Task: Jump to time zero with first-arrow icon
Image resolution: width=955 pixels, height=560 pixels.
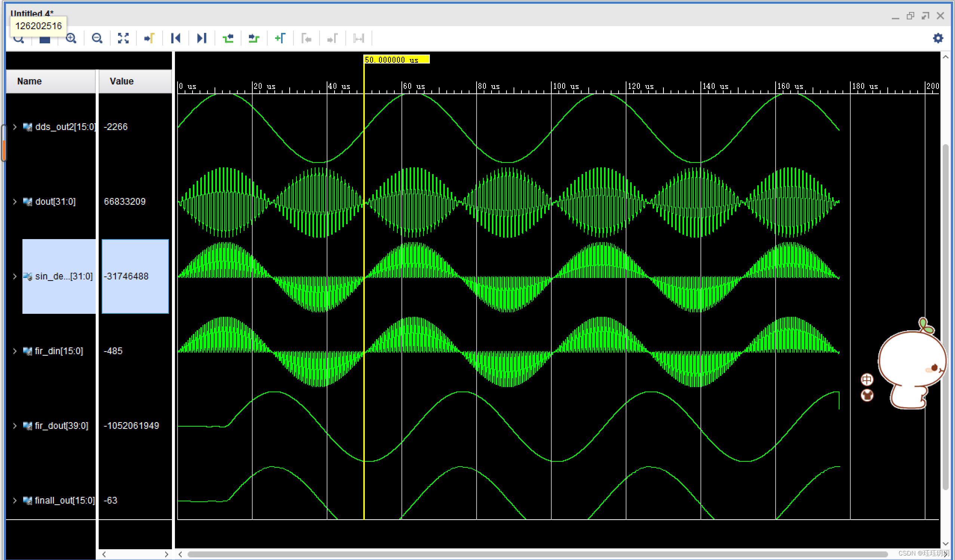Action: [175, 38]
